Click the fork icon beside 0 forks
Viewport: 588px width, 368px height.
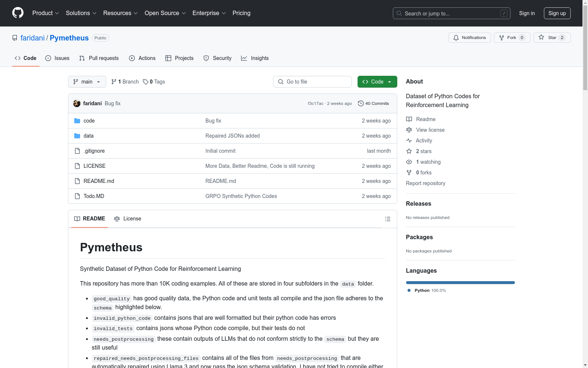[x=409, y=173]
